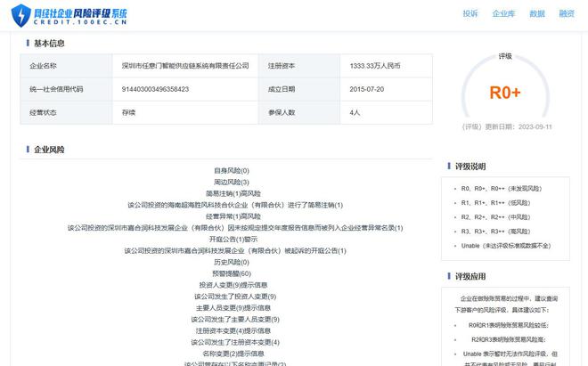Image resolution: width=588 pixels, height=366 pixels.
Task: Click the 基本信息 section heading
Action: point(49,43)
